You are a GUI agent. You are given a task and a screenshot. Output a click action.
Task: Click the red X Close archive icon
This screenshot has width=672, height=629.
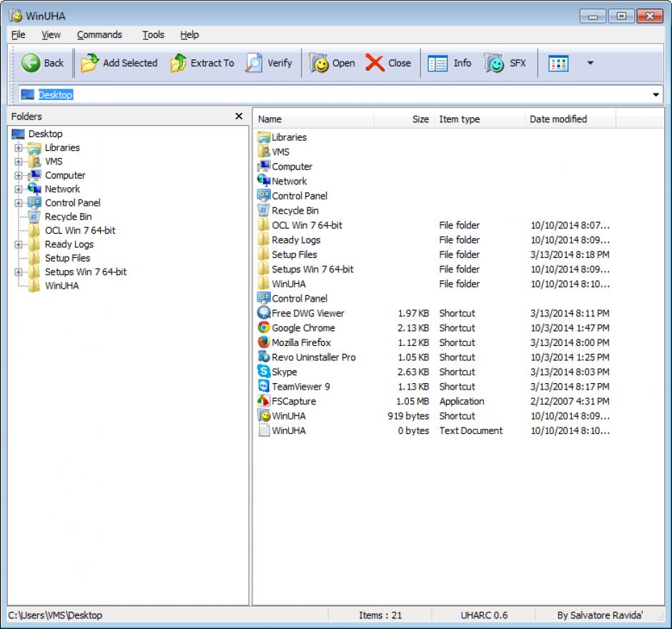pos(375,63)
